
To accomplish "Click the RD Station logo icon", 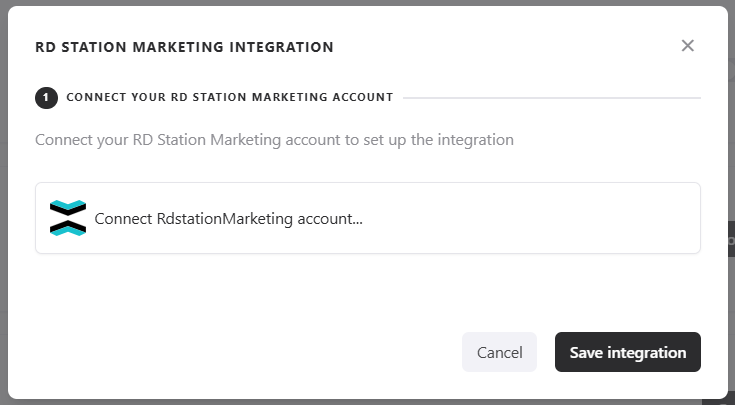I will [x=67, y=218].
